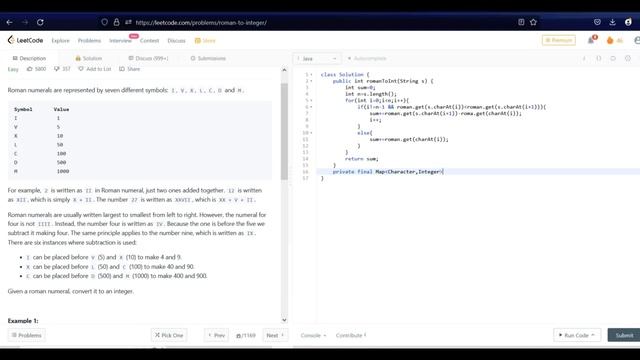Click reset code icon in editor toolbar

(613, 58)
